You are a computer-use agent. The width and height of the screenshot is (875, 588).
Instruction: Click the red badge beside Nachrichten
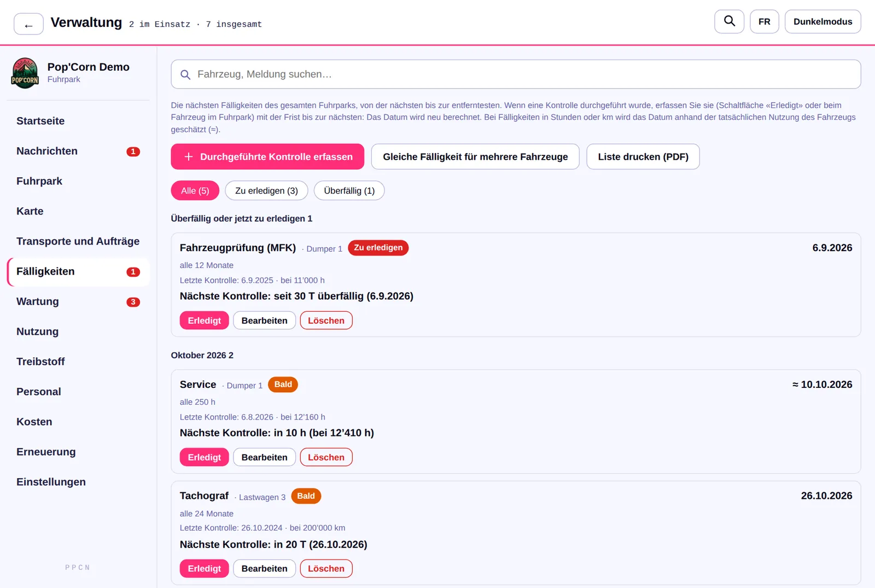click(x=133, y=152)
